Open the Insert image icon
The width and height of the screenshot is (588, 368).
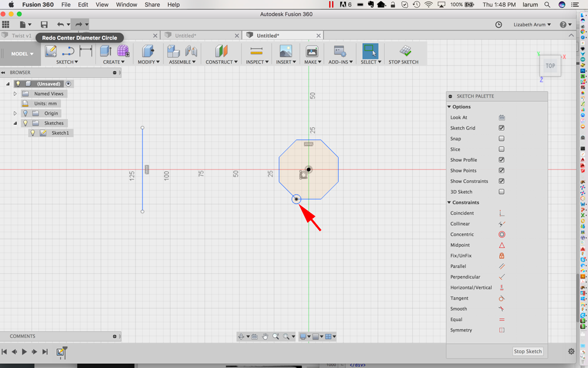tap(286, 51)
